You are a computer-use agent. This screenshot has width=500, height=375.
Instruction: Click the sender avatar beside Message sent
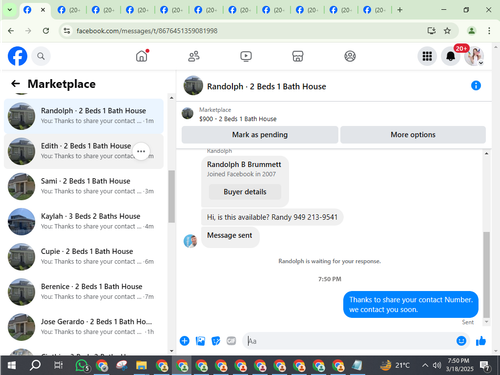(x=190, y=241)
